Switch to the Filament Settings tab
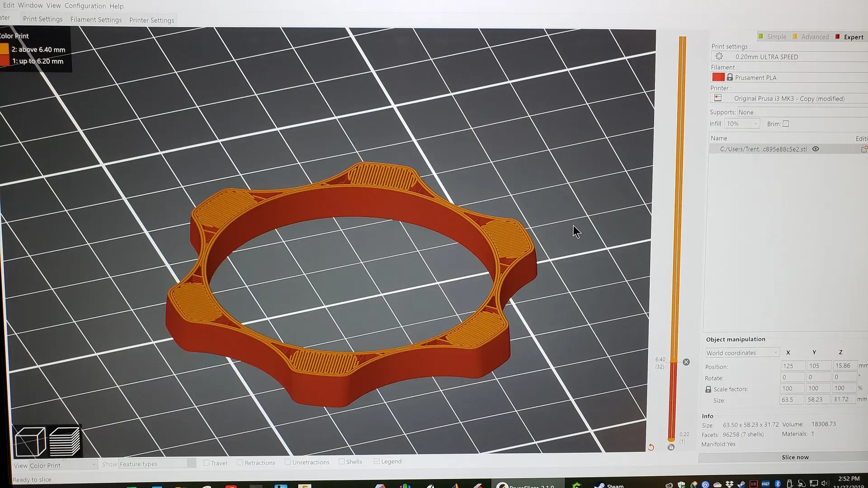 [96, 19]
